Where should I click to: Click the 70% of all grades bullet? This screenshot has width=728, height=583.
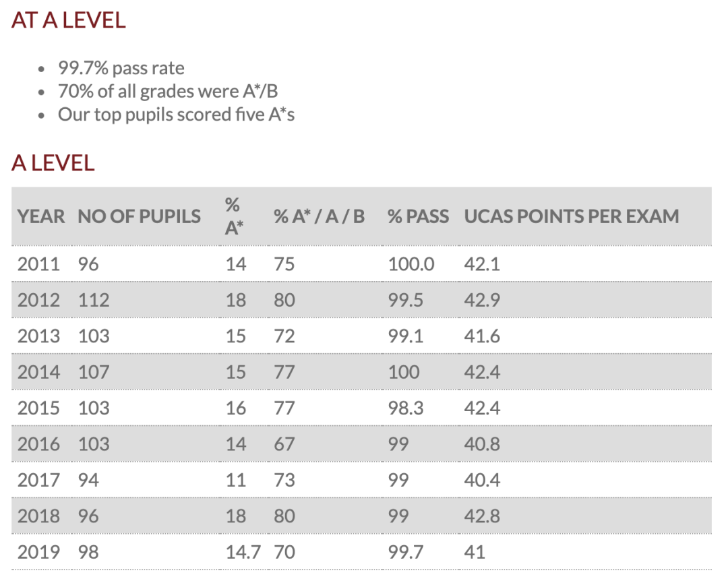coord(168,92)
